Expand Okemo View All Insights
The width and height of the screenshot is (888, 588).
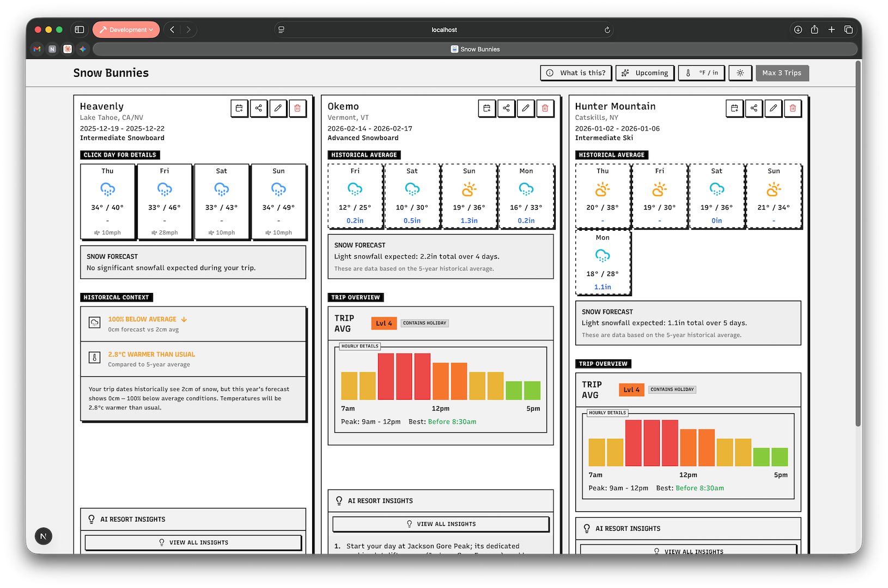[441, 524]
